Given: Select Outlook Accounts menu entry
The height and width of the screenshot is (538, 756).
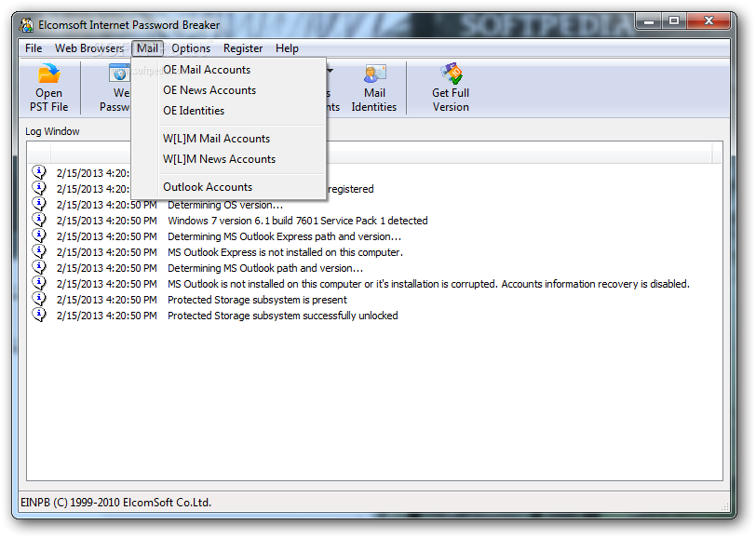Looking at the screenshot, I should click(x=228, y=187).
